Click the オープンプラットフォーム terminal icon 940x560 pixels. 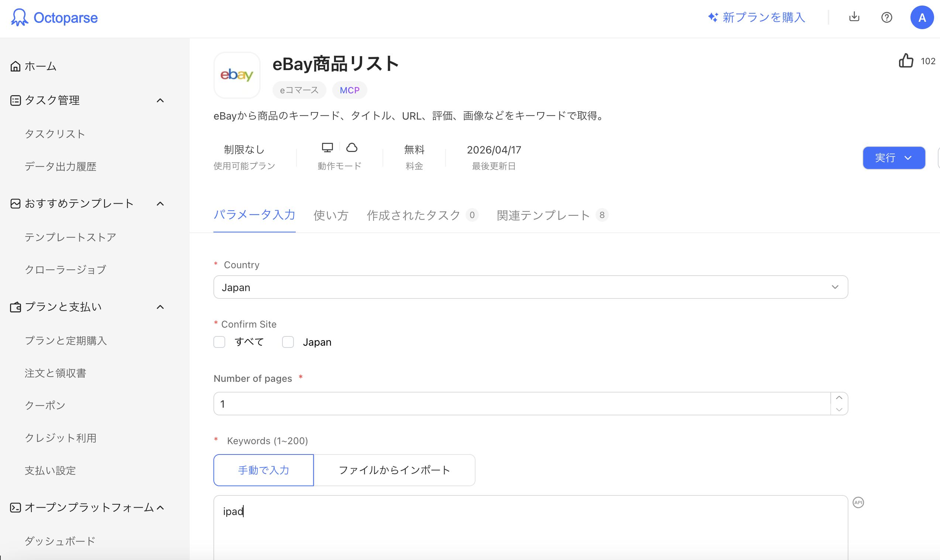pos(16,508)
